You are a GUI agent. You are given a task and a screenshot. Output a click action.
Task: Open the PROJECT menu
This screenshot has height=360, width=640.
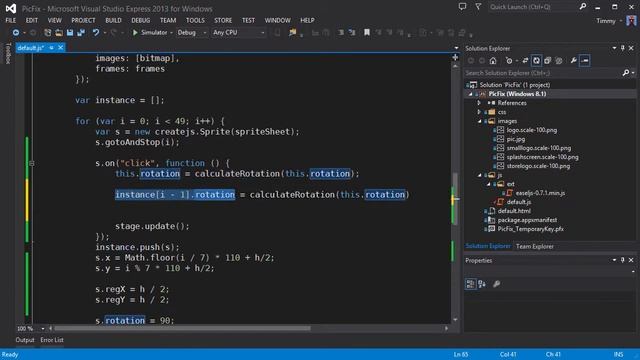point(83,20)
